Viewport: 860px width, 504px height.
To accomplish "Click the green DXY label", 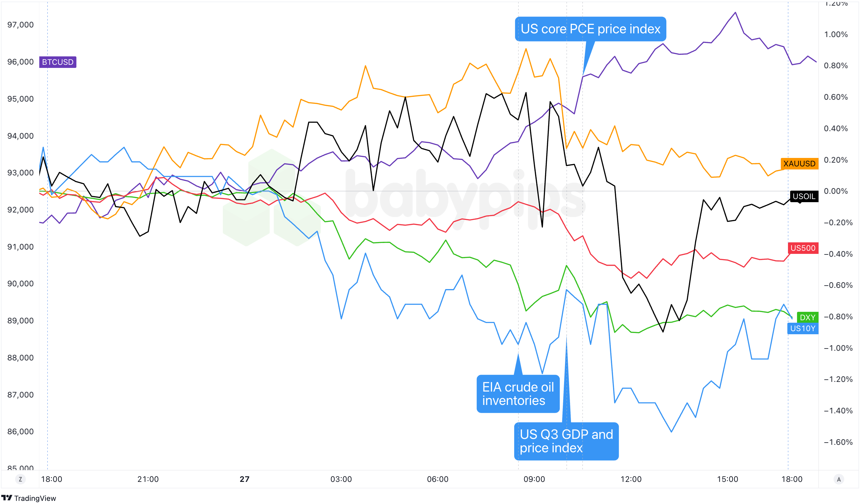I will point(807,317).
